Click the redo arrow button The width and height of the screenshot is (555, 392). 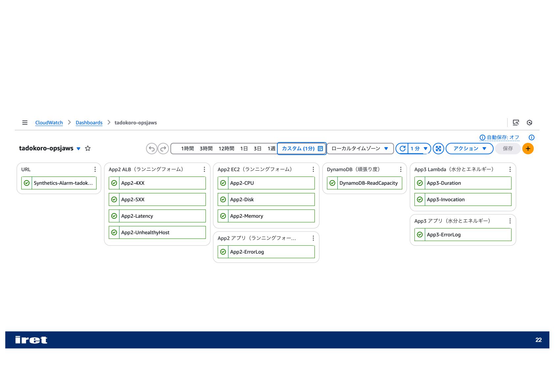click(x=163, y=149)
